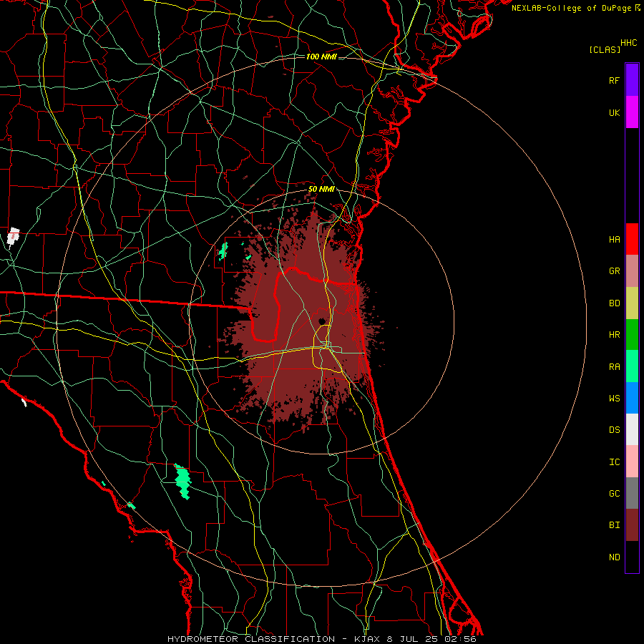Click the DS legend label

point(614,429)
